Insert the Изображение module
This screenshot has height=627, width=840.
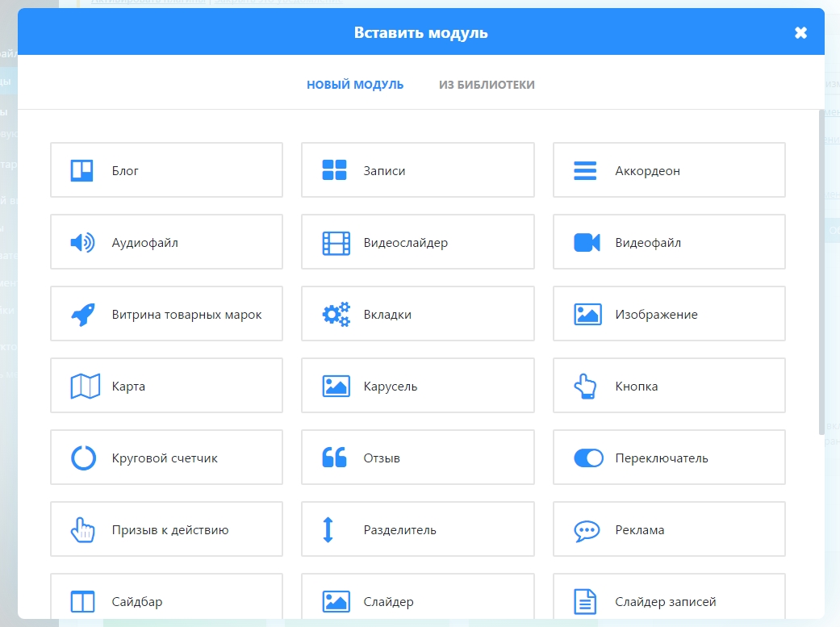pos(668,314)
